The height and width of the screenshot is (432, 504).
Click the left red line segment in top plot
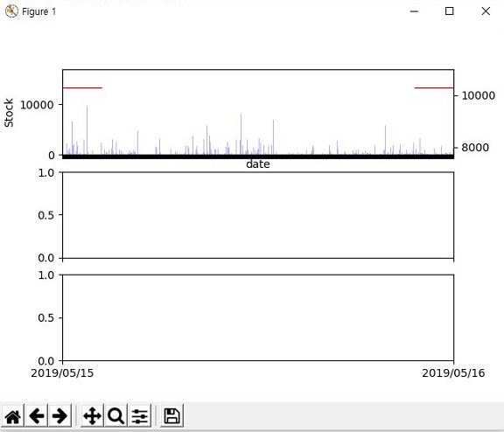click(82, 87)
